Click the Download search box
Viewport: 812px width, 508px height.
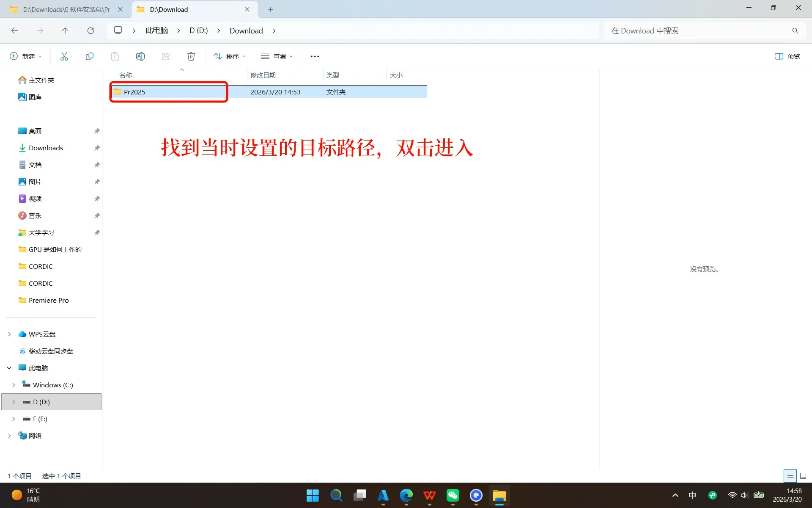pyautogui.click(x=698, y=30)
